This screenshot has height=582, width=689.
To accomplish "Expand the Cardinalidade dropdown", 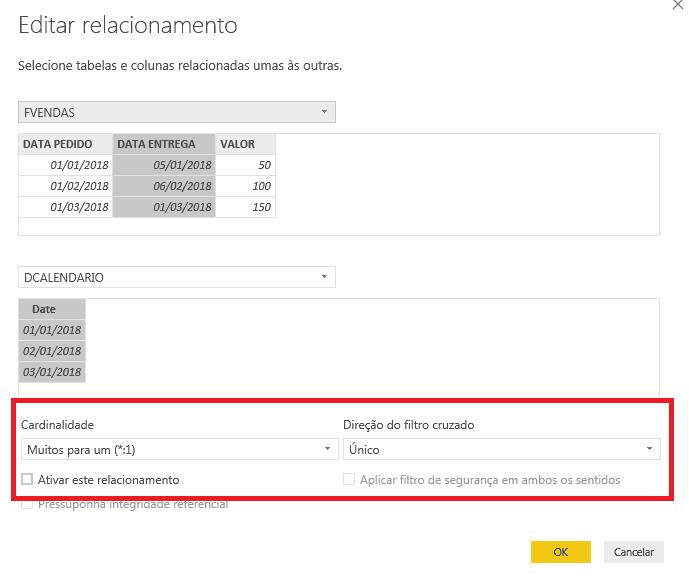I will [x=180, y=449].
